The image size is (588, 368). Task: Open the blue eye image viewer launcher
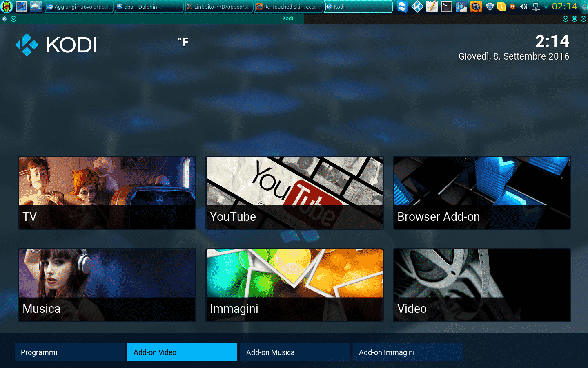click(x=476, y=7)
